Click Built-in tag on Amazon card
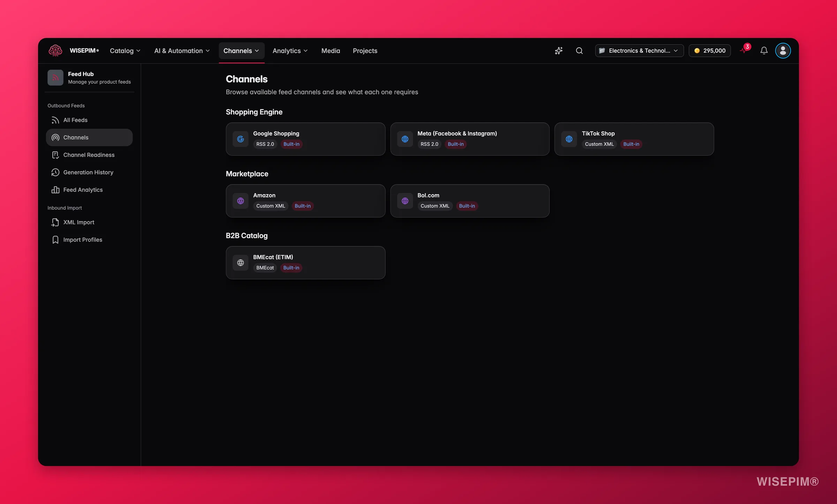Image resolution: width=837 pixels, height=504 pixels. pos(302,206)
